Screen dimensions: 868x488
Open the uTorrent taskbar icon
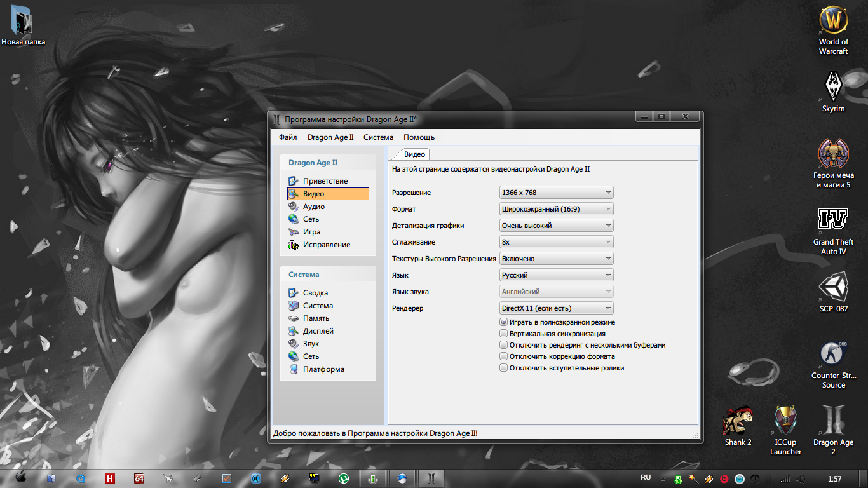point(344,478)
